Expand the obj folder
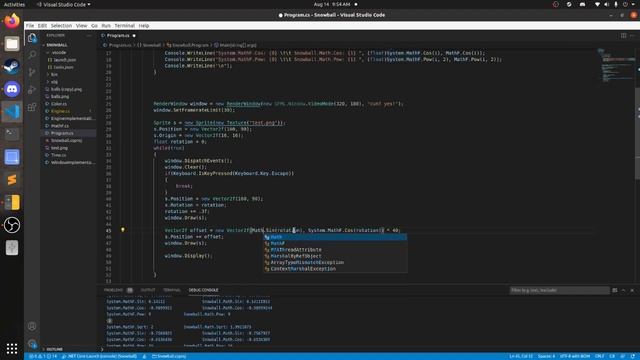Image resolution: width=640 pixels, height=360 pixels. (54, 82)
